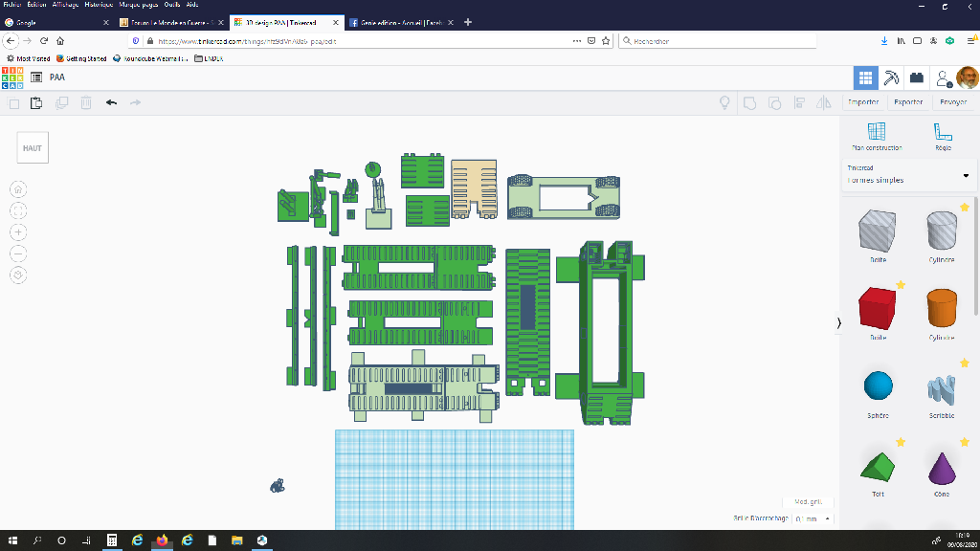Open the Historique menu
This screenshot has width=980, height=551.
point(99,5)
